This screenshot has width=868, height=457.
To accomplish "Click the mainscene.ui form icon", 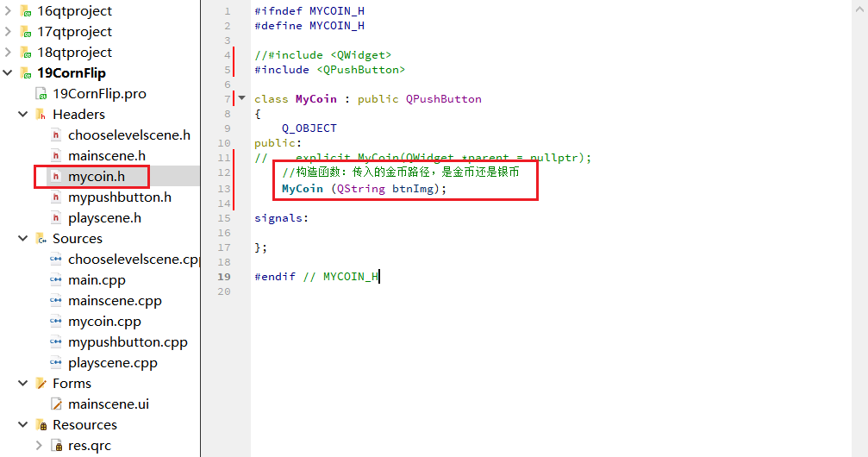I will [56, 404].
